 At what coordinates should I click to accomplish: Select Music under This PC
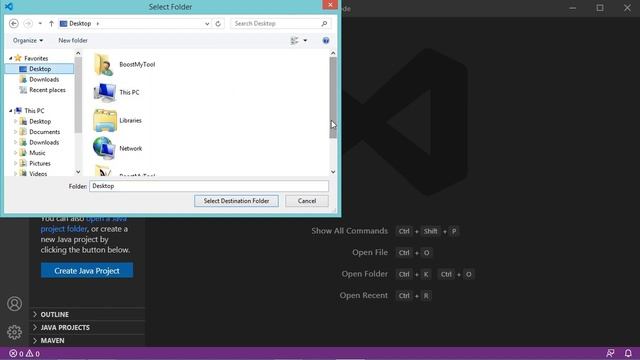(37, 153)
